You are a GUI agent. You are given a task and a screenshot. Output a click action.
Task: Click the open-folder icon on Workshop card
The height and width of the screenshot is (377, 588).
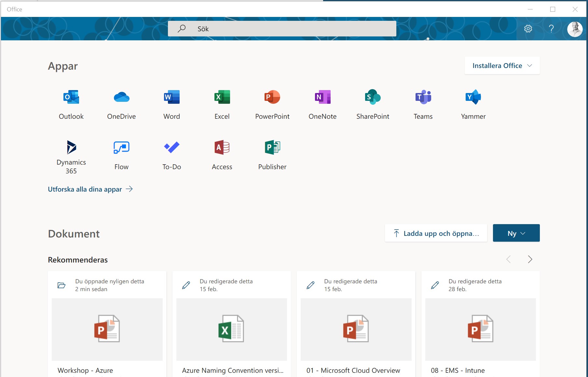62,285
